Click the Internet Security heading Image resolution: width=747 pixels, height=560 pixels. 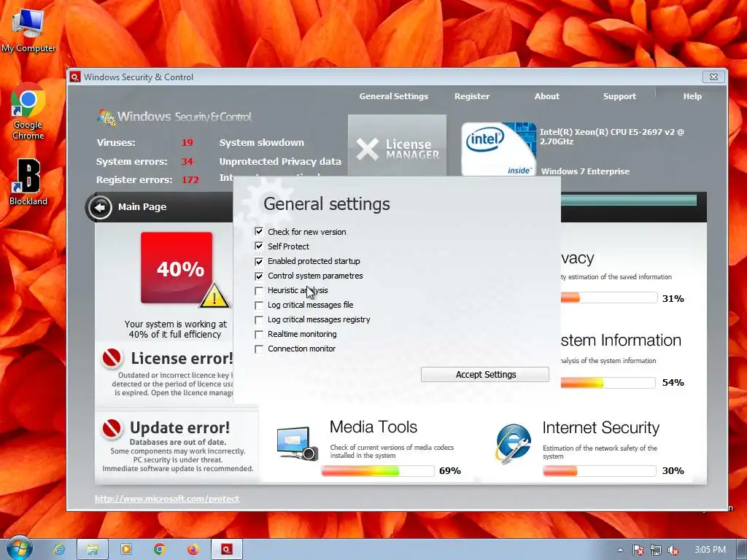click(x=601, y=427)
